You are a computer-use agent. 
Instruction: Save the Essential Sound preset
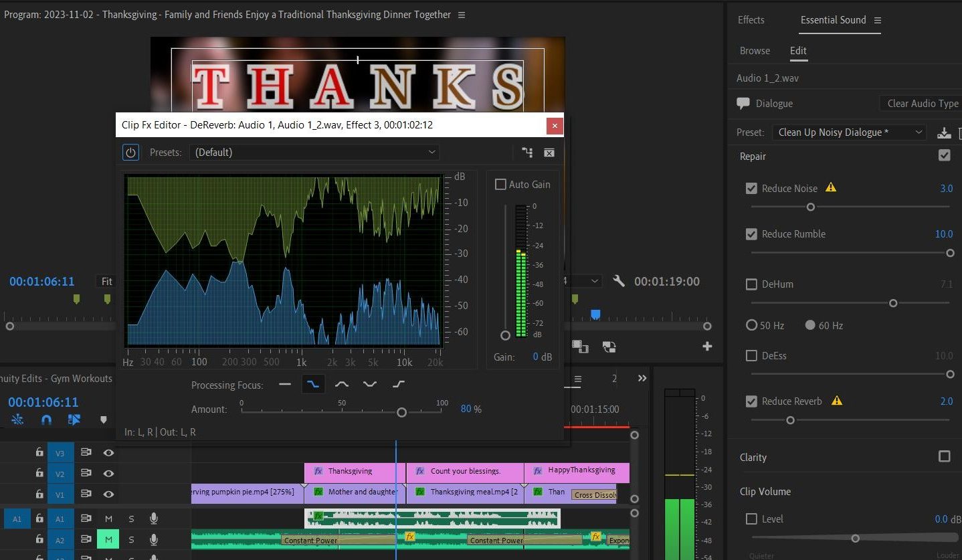click(944, 132)
